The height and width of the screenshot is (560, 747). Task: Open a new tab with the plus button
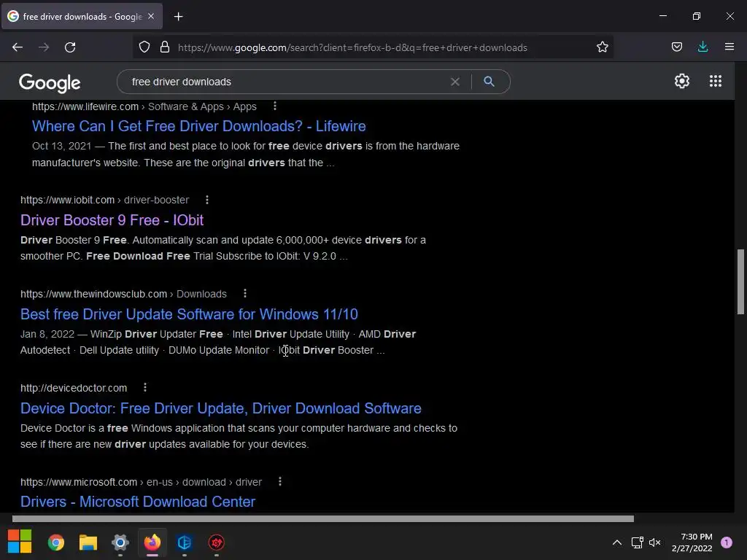(178, 17)
